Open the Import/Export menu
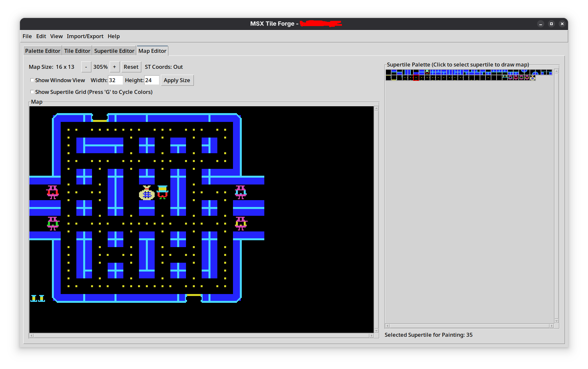Viewport: 588px width, 369px height. (x=85, y=36)
